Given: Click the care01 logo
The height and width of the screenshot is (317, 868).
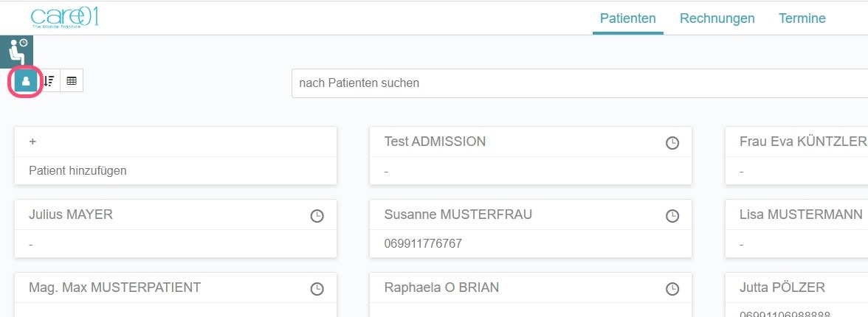Looking at the screenshot, I should (x=65, y=18).
